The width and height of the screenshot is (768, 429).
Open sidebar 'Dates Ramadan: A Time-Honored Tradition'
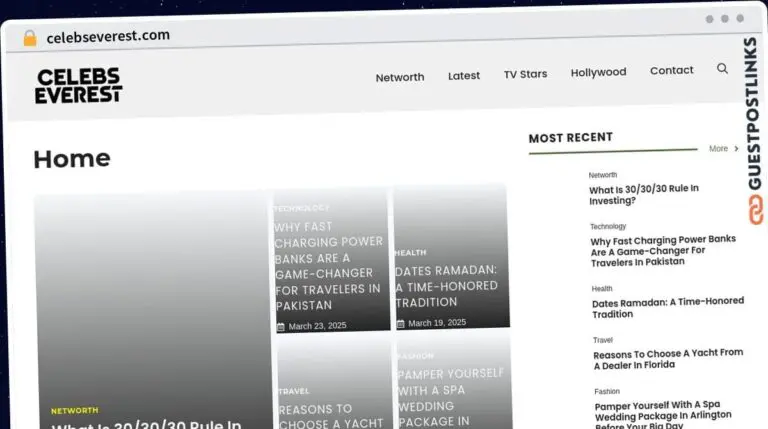667,307
